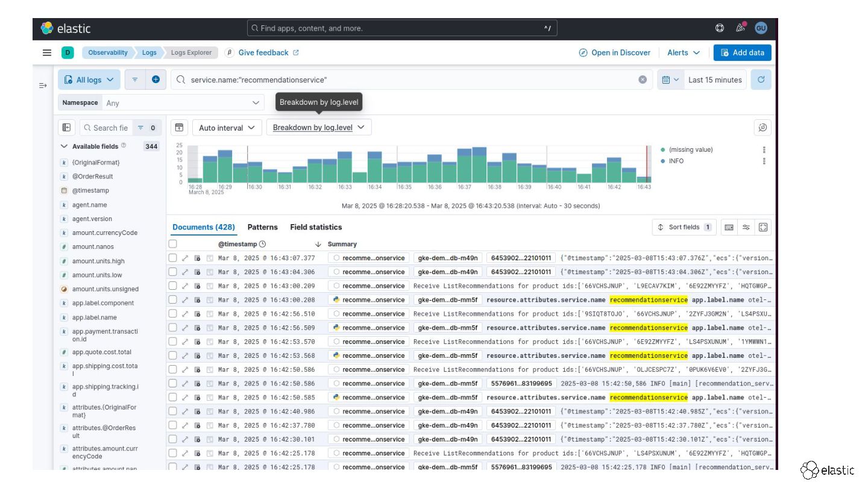Viewport: 868px width, 488px height.
Task: Open legend options for (missing value)
Action: 764,149
